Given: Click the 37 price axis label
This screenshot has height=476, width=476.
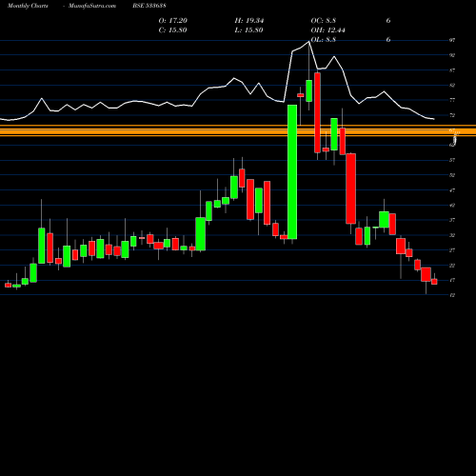Looking at the screenshot, I should pyautogui.click(x=452, y=220).
